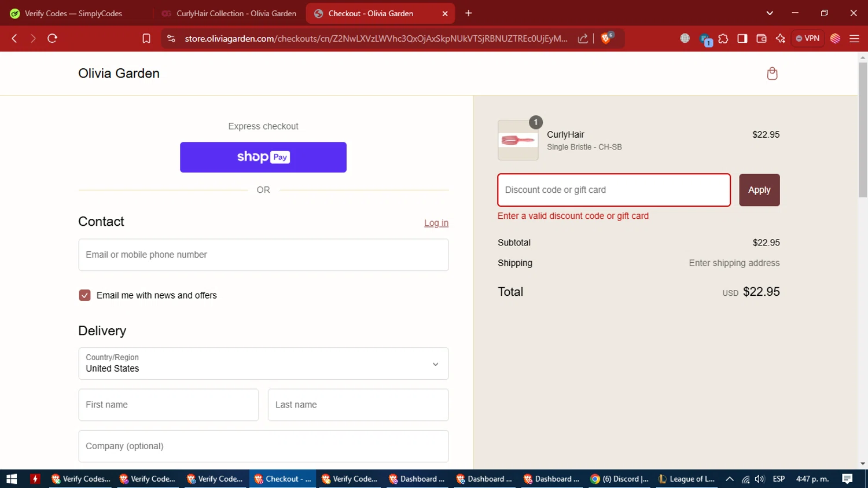868x488 pixels.
Task: Click the CurlyHair product thumbnail
Action: tap(518, 140)
